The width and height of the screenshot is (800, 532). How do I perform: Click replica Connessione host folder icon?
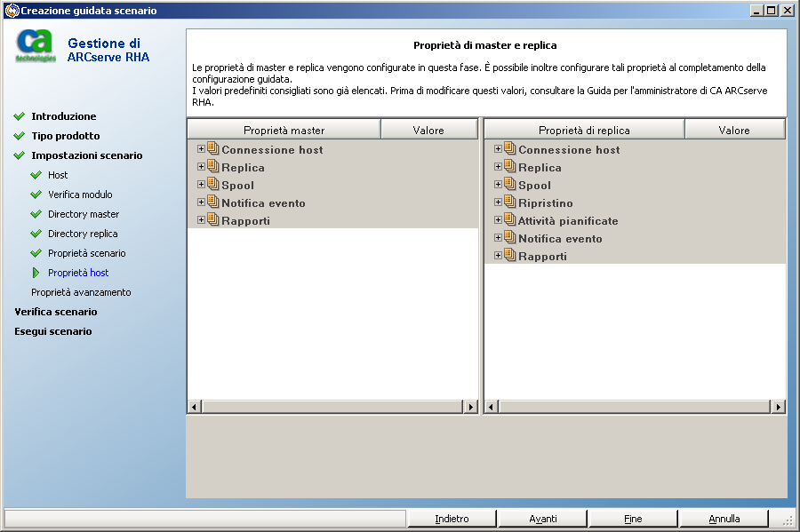(x=509, y=148)
